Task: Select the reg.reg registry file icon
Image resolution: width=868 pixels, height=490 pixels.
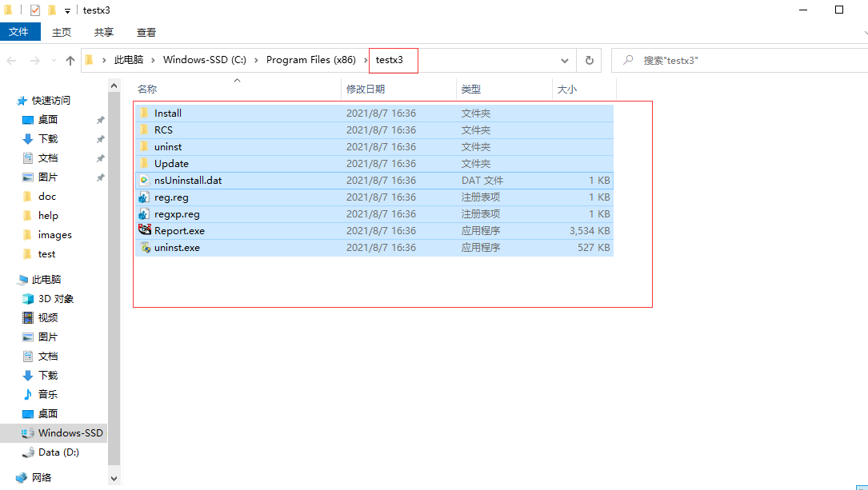Action: pos(145,197)
